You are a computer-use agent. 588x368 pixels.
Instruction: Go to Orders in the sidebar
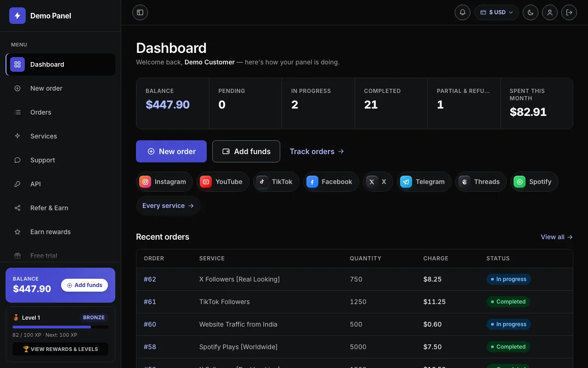tap(61, 112)
